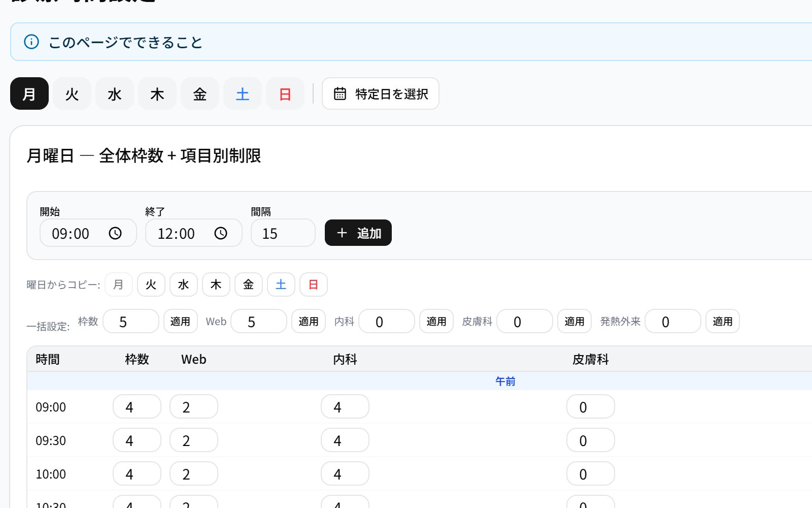Copy settings from 木 in 曜日からコピー

tap(216, 284)
